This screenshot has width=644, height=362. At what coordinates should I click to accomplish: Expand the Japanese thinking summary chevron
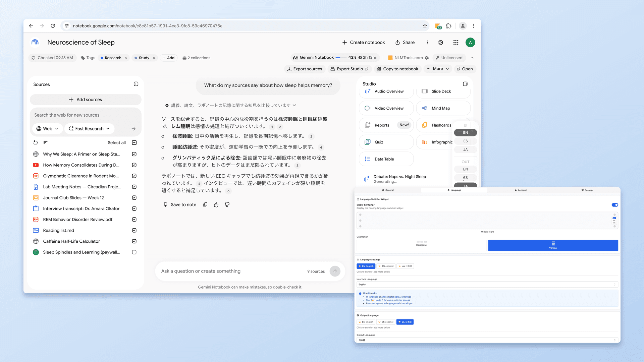[294, 105]
